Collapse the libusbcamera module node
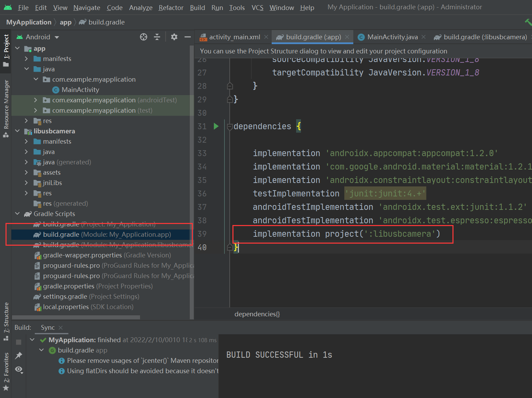Image resolution: width=532 pixels, height=398 pixels. pos(17,131)
